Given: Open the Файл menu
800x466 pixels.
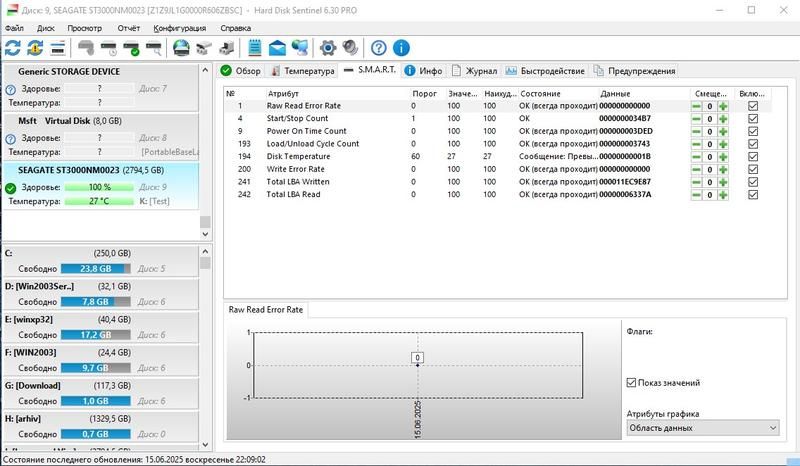Looking at the screenshot, I should (x=15, y=28).
